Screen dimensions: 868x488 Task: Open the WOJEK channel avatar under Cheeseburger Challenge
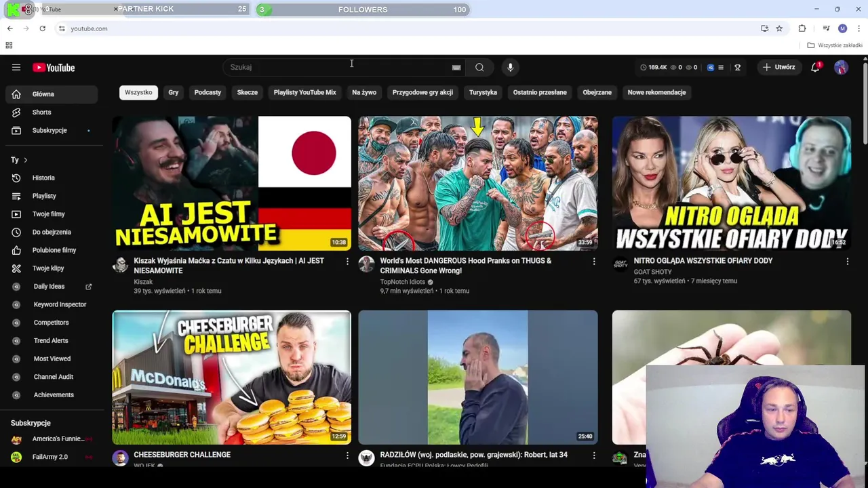(120, 458)
